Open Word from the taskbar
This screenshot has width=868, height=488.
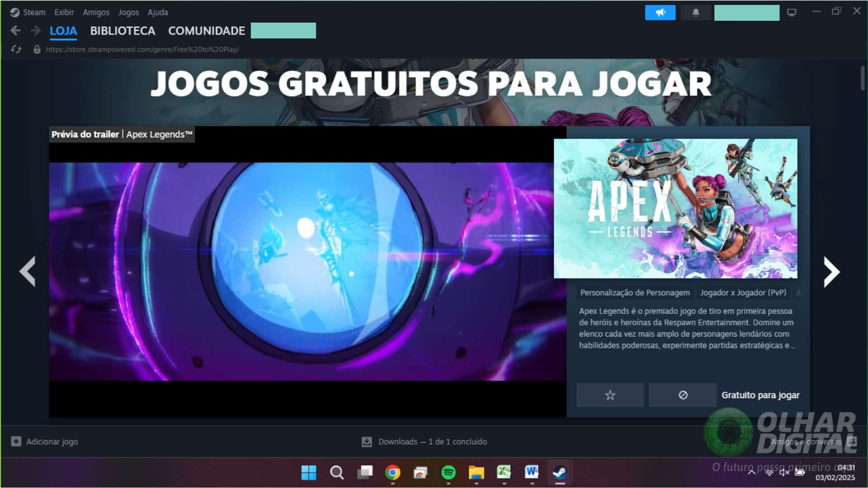532,473
